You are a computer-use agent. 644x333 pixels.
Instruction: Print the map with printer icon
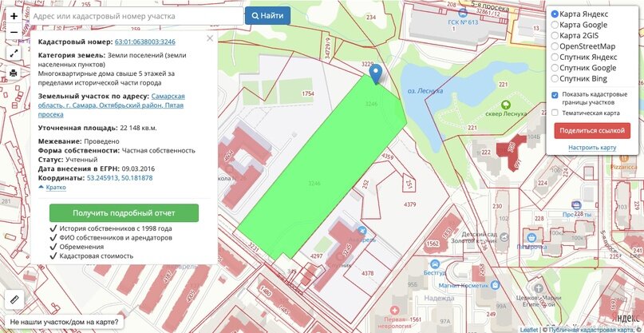(x=14, y=73)
